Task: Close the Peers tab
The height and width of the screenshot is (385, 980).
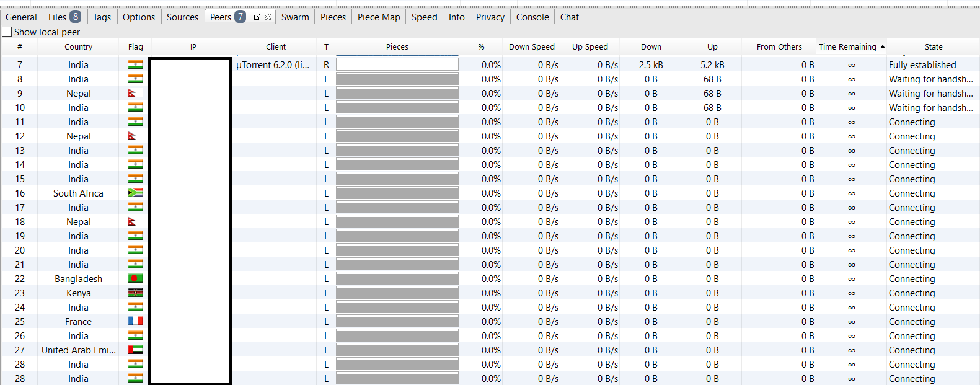Action: [268, 17]
